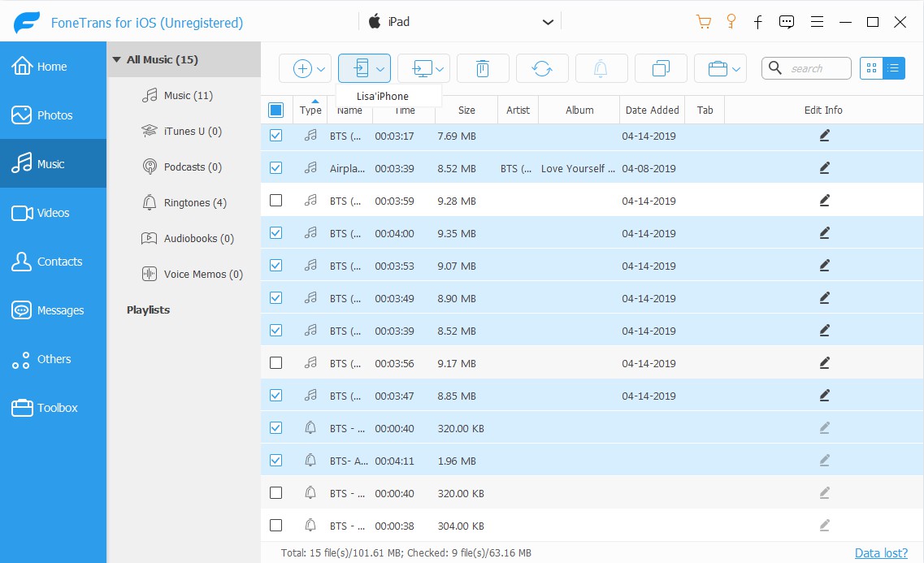The height and width of the screenshot is (563, 924).
Task: Edit info for the 9.17 MB song
Action: coord(824,363)
